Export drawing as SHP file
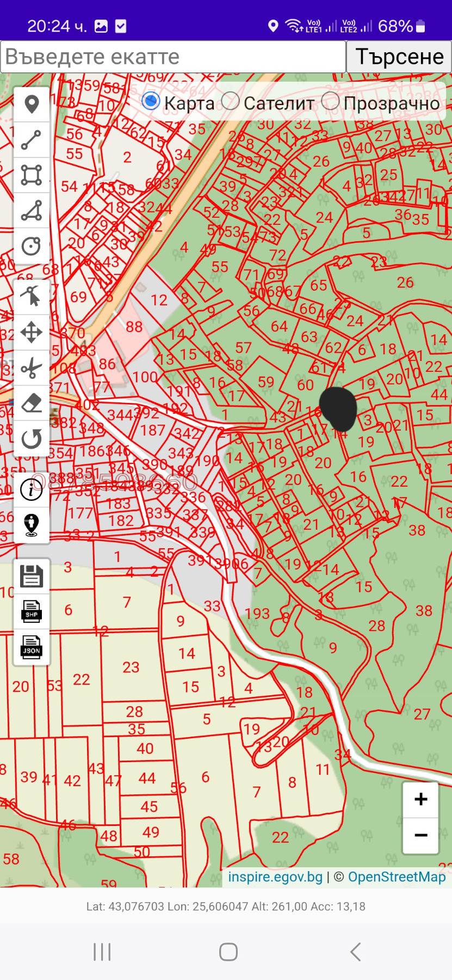 32,612
